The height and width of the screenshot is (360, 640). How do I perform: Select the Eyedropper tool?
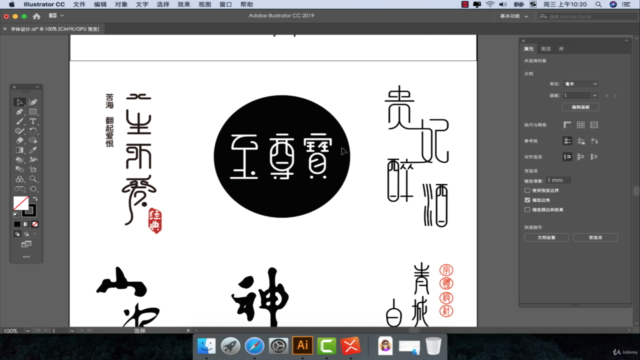coord(33,150)
